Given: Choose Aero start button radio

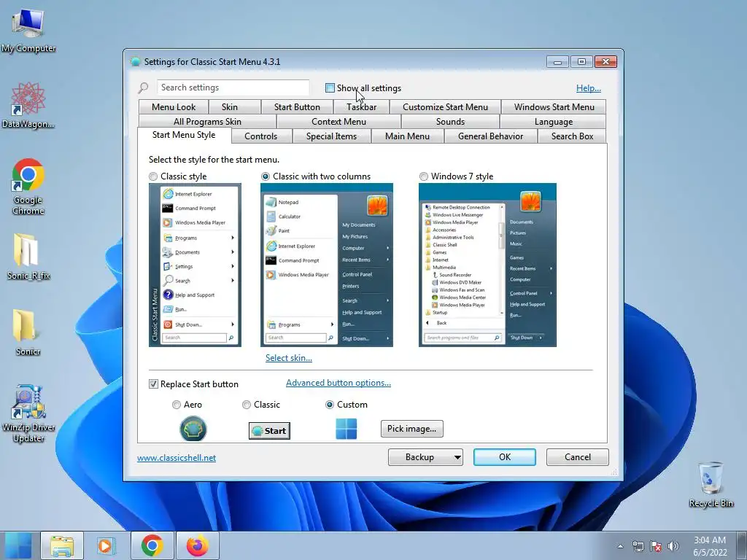Looking at the screenshot, I should click(x=177, y=404).
